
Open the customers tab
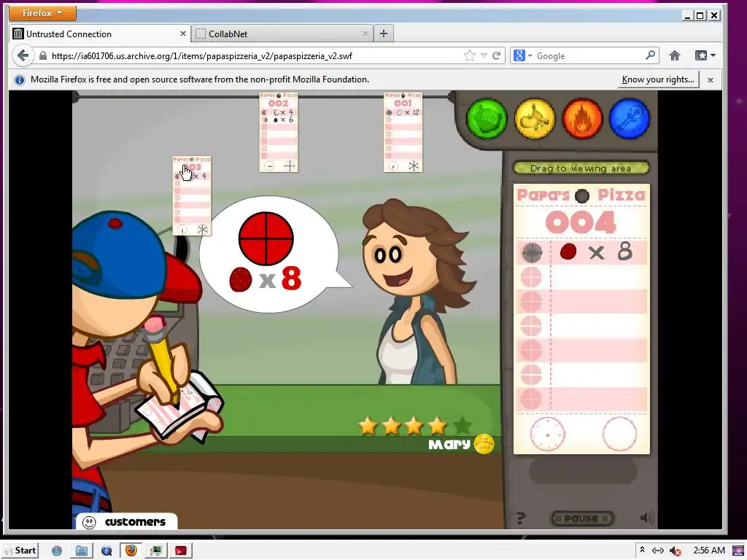click(127, 522)
